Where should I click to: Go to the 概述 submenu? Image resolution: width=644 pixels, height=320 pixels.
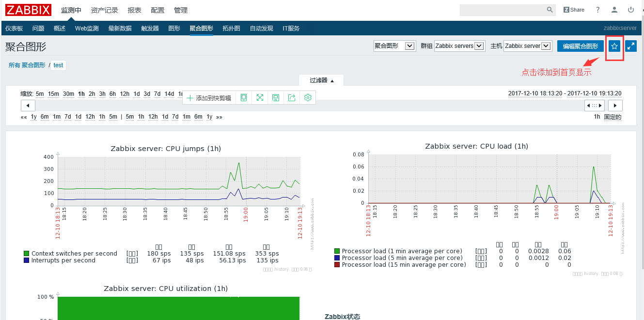click(x=60, y=29)
